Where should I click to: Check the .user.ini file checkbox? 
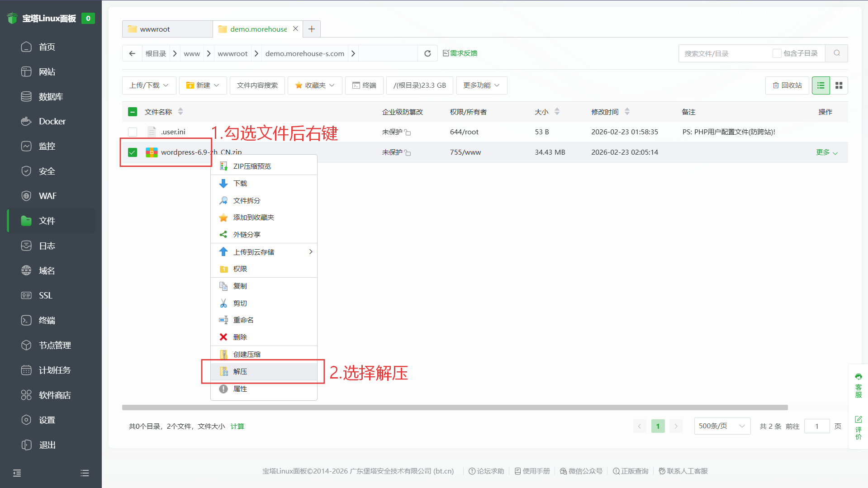(133, 132)
